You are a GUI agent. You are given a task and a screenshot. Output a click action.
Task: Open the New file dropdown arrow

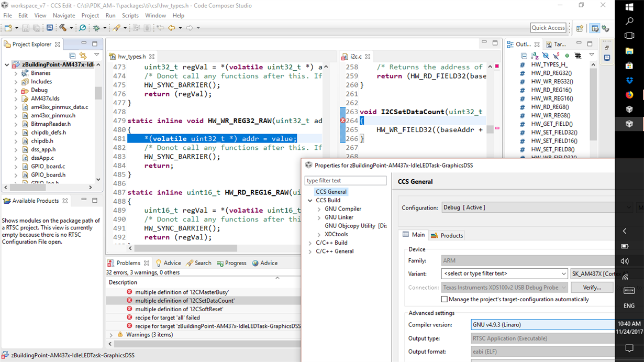(17, 28)
